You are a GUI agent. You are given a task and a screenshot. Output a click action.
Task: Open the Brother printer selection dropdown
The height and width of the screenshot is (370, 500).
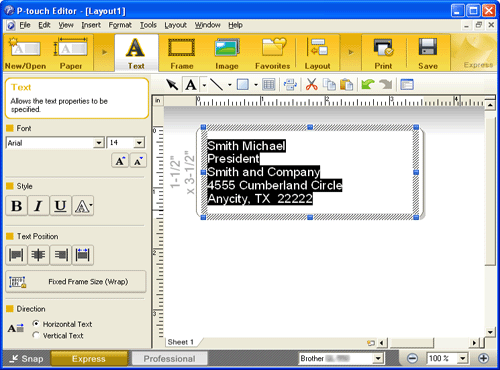377,358
